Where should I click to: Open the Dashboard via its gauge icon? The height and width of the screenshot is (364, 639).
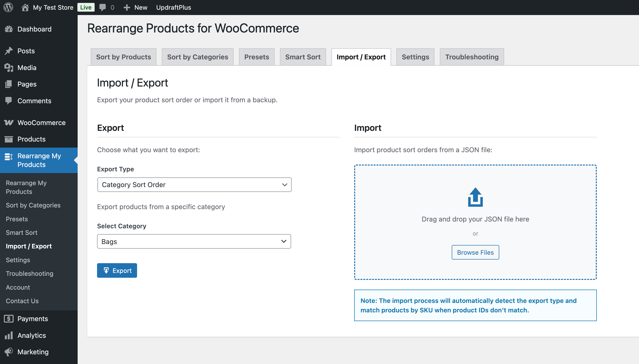click(x=9, y=29)
